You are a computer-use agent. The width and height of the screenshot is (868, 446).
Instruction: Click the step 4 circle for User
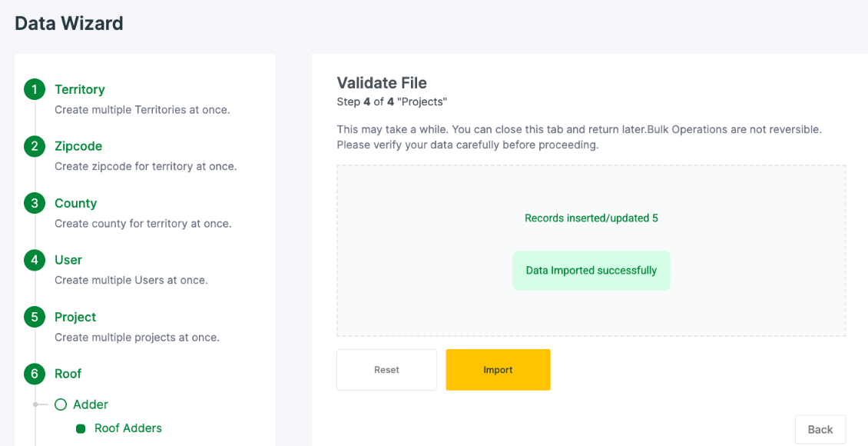coord(35,260)
